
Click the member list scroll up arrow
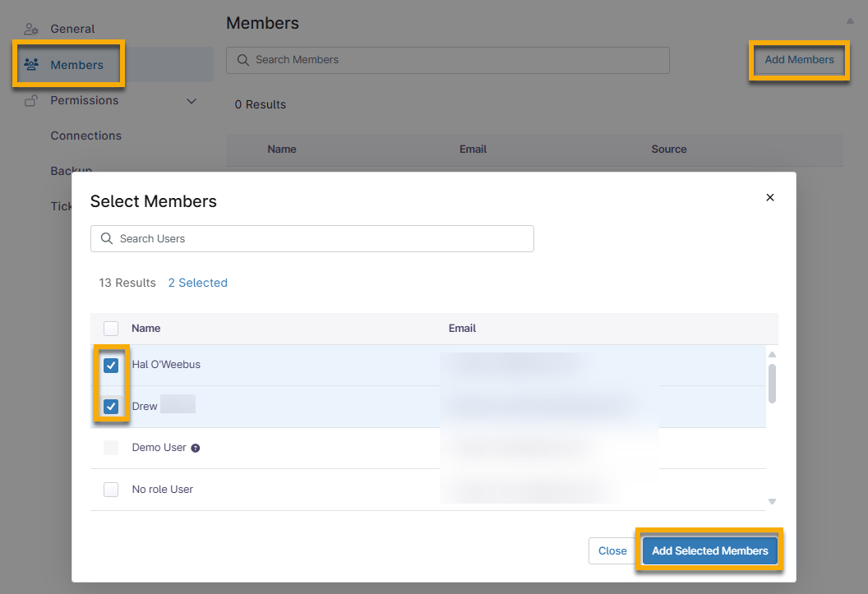coord(772,355)
